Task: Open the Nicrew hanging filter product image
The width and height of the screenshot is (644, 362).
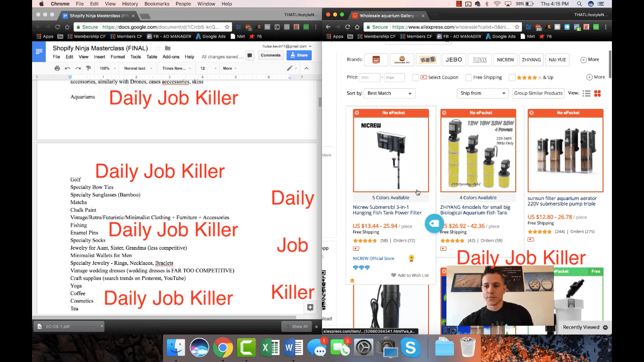Action: 391,154
